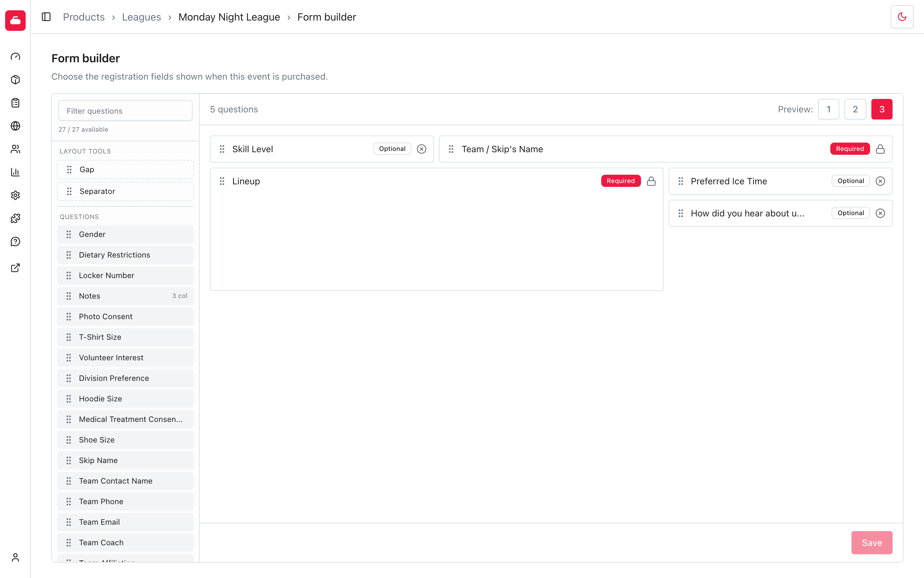924x578 pixels.
Task: Open the settings gear icon in sidebar
Action: pyautogui.click(x=15, y=195)
